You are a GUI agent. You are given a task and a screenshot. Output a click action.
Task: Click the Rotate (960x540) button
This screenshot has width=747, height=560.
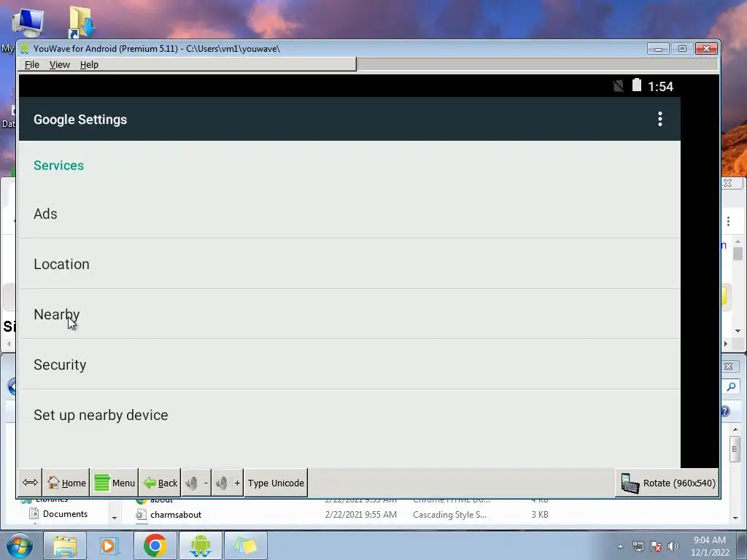coord(667,483)
